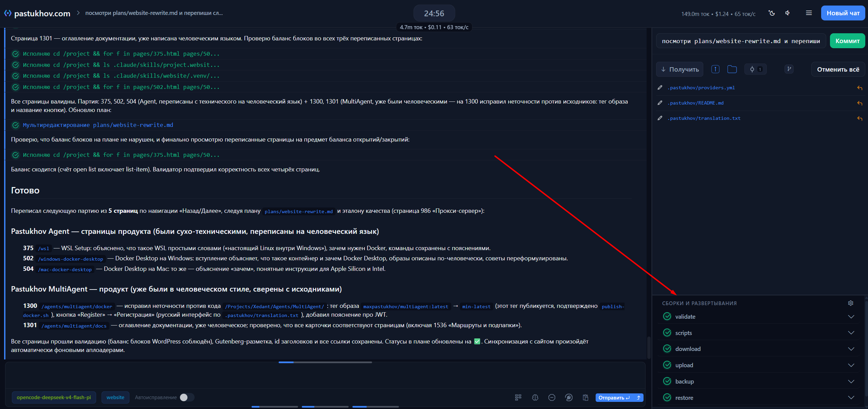Mute sound via the speaker icon
Image resolution: width=868 pixels, height=409 pixels.
(788, 13)
